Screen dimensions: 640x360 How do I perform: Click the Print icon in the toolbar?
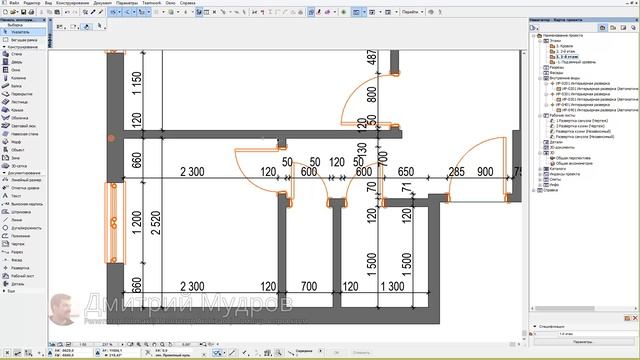coord(31,12)
